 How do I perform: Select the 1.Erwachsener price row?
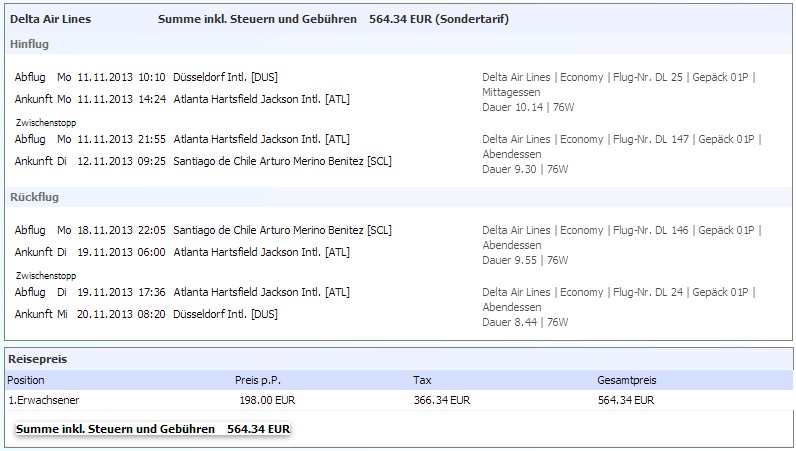point(399,400)
